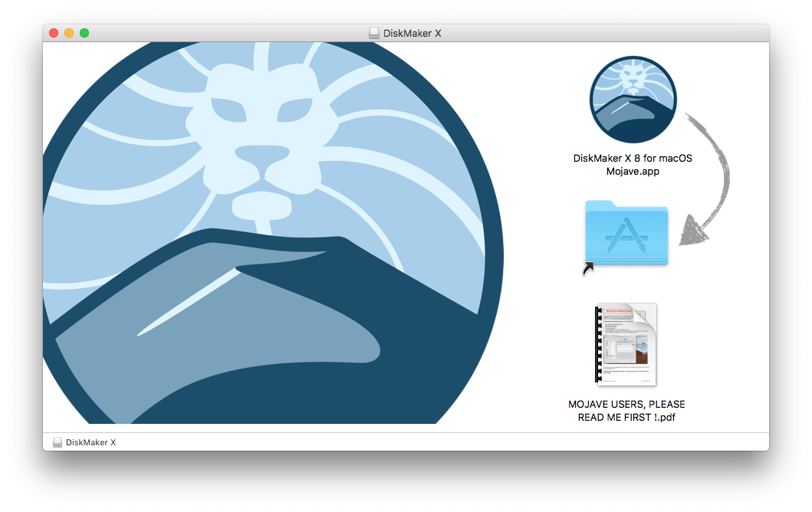Open the DiskMaker X 8 app icon
Screen dimensions: 812x512
tap(633, 100)
